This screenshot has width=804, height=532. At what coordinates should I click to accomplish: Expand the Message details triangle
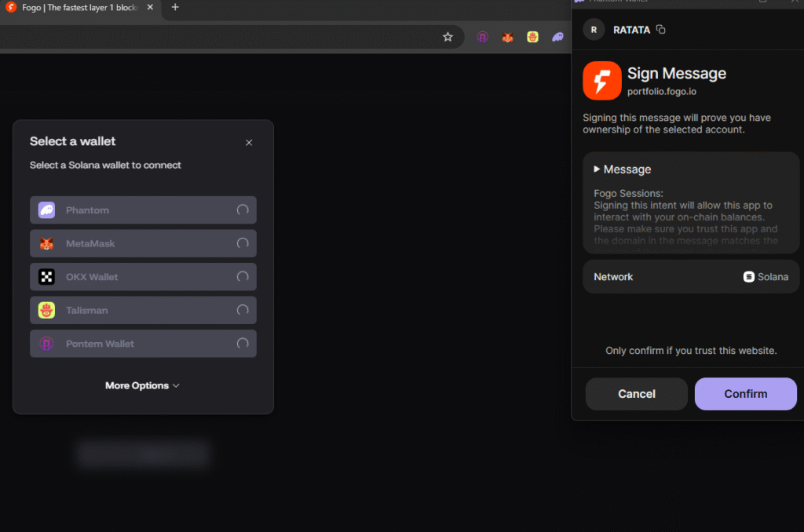(598, 169)
